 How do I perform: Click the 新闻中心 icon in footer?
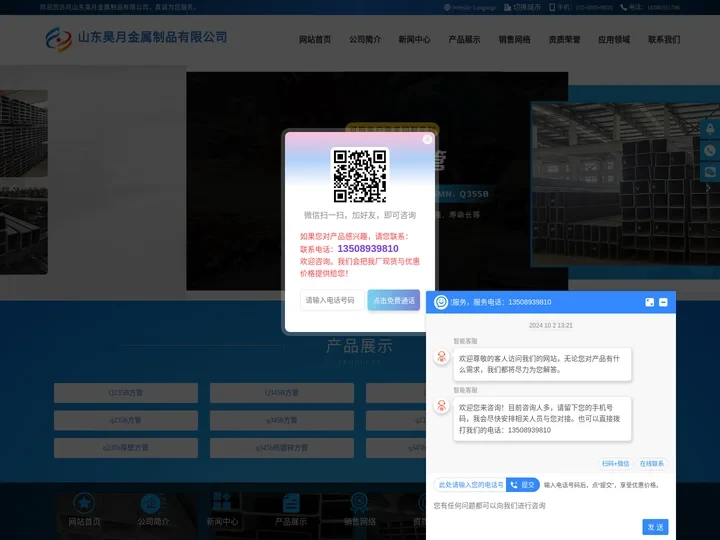click(222, 501)
